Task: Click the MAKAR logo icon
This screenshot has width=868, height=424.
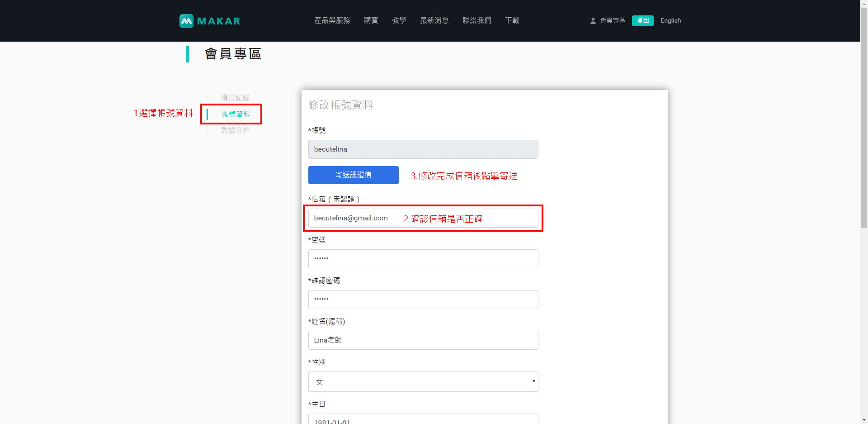Action: click(186, 21)
